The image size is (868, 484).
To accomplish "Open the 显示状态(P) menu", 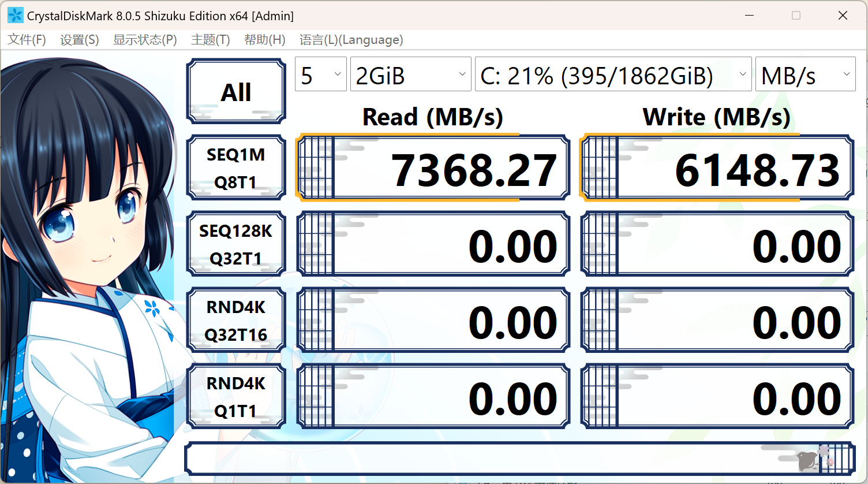I will (145, 40).
